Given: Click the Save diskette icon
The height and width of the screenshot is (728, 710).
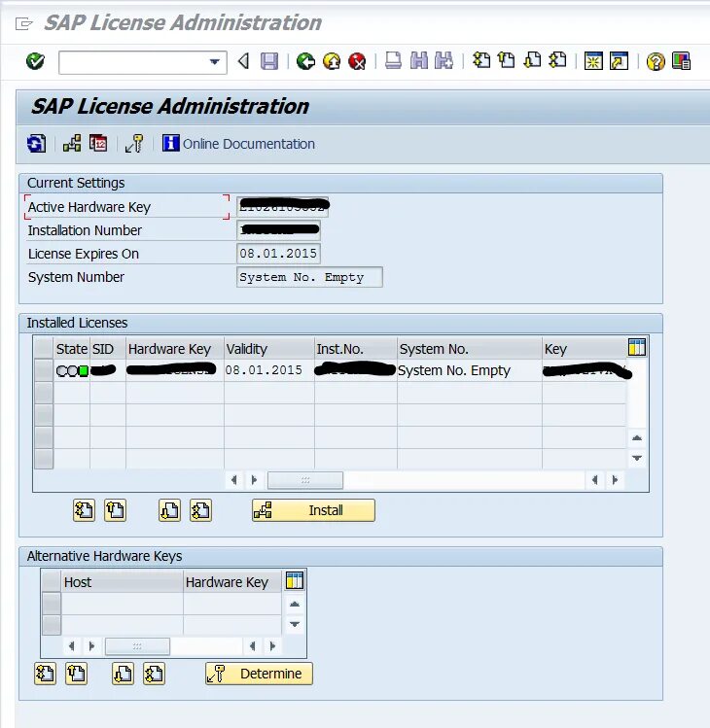Looking at the screenshot, I should [269, 61].
